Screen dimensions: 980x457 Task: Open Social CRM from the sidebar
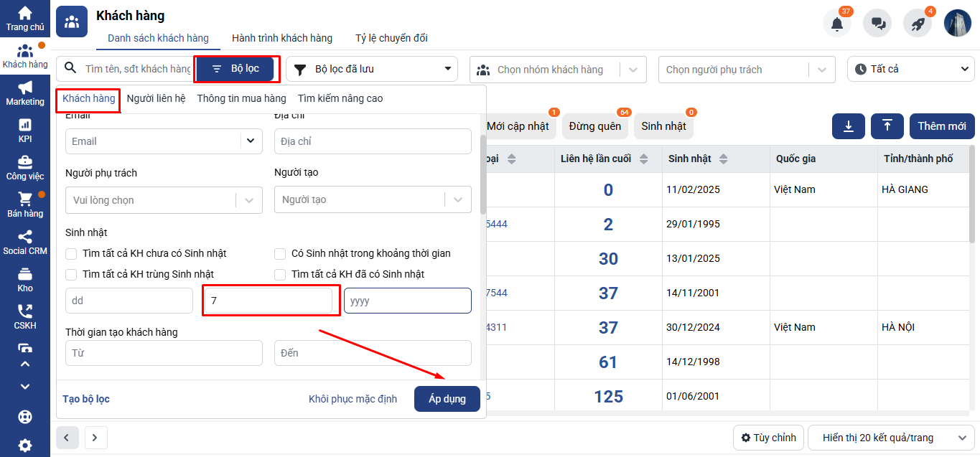pos(25,242)
